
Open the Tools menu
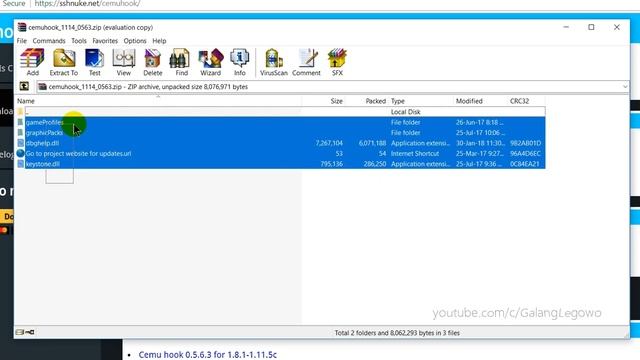click(79, 41)
